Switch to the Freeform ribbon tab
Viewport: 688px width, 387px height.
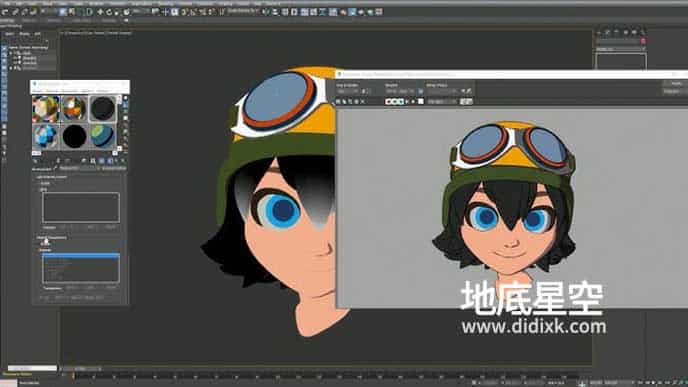tap(29, 20)
